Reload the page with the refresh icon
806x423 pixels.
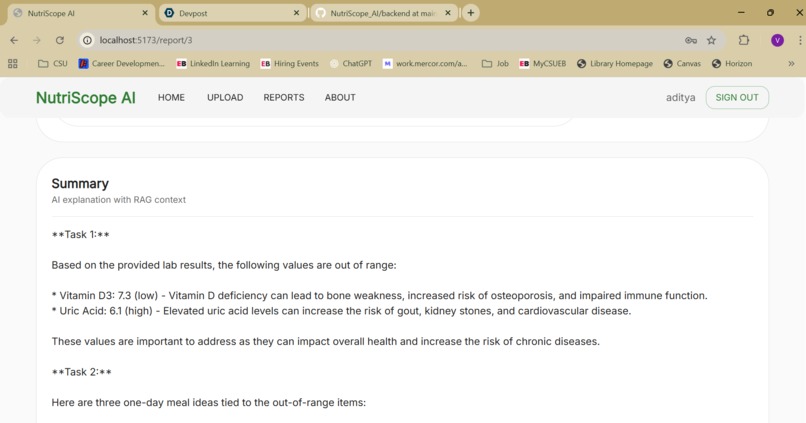60,40
